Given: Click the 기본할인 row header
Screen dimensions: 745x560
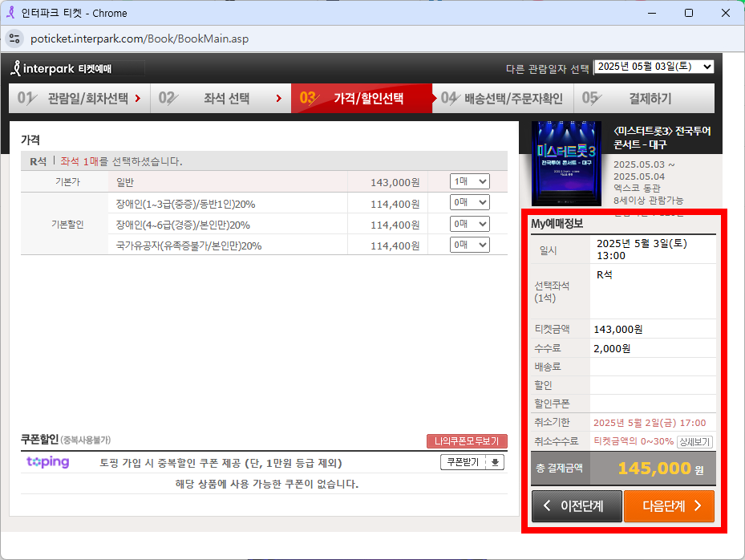Looking at the screenshot, I should click(67, 224).
